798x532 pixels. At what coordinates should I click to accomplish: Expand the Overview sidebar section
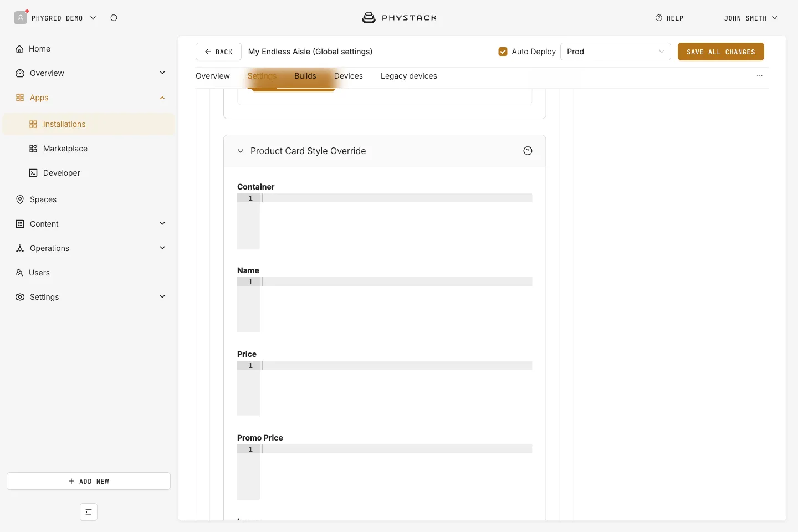coord(162,73)
